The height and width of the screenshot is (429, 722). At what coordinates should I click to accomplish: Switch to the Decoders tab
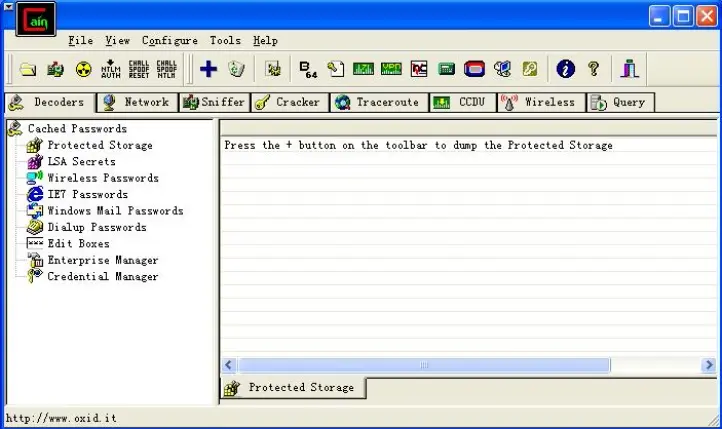tap(50, 102)
